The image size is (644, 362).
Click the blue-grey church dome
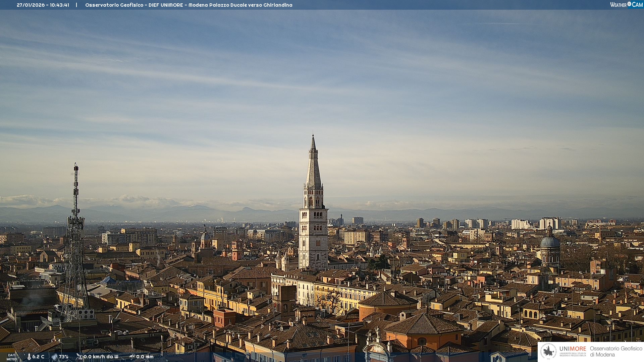[x=550, y=242]
